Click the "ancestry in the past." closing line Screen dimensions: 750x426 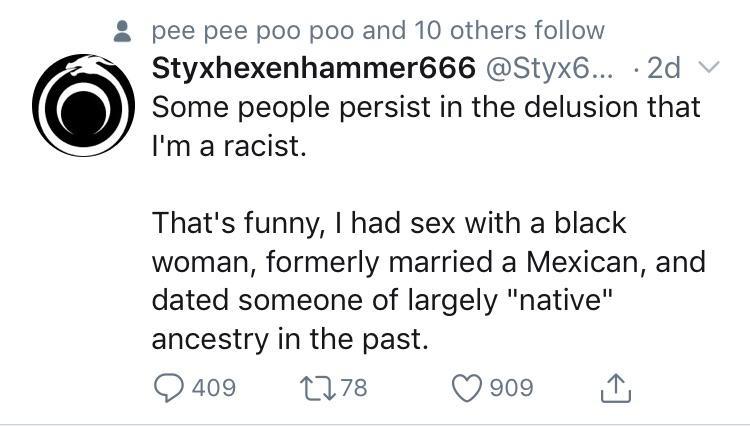pos(290,339)
